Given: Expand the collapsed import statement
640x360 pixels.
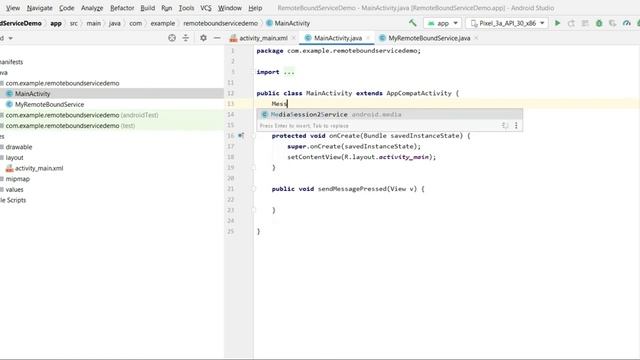Looking at the screenshot, I should 289,72.
